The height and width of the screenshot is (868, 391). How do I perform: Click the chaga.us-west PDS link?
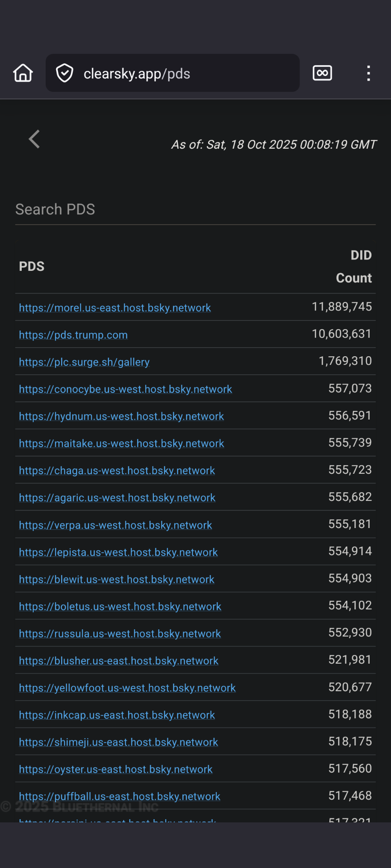(x=117, y=471)
